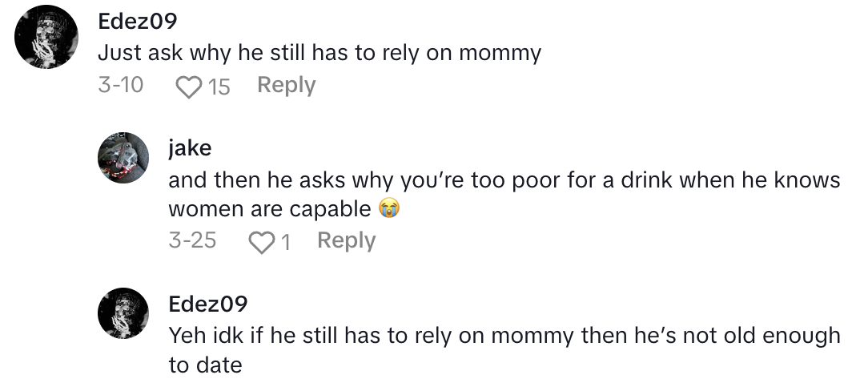Like Edez09's top comment with the heart
The width and height of the screenshot is (868, 383).
click(x=188, y=86)
